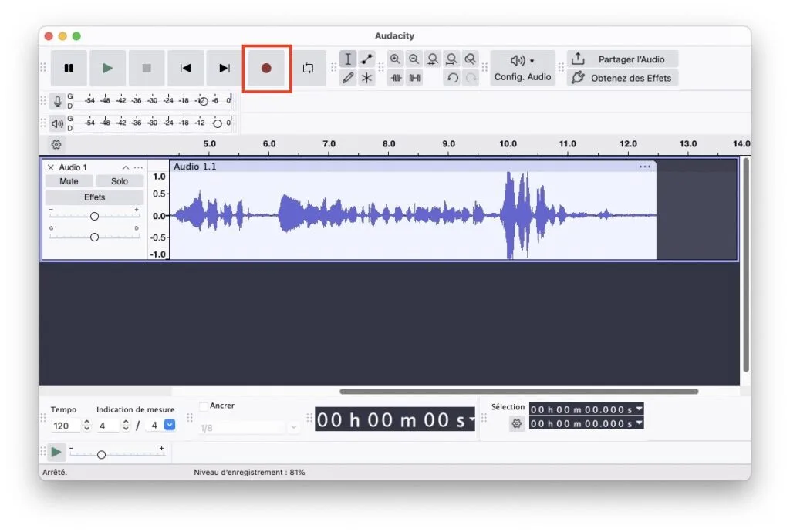Click Obtenez des Effets button

pos(623,78)
